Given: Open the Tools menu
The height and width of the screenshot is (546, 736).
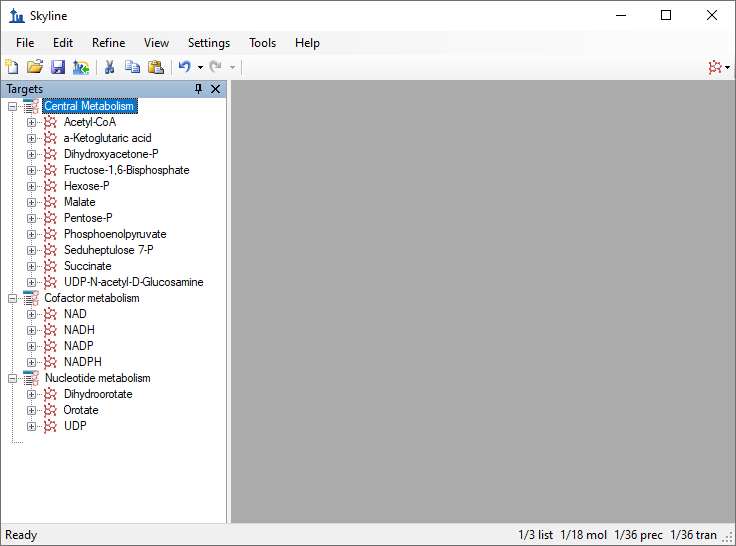Looking at the screenshot, I should [x=262, y=43].
